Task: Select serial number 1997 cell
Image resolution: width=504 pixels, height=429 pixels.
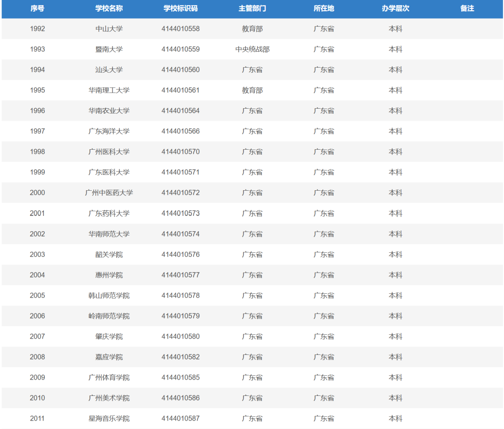Action: tap(37, 131)
